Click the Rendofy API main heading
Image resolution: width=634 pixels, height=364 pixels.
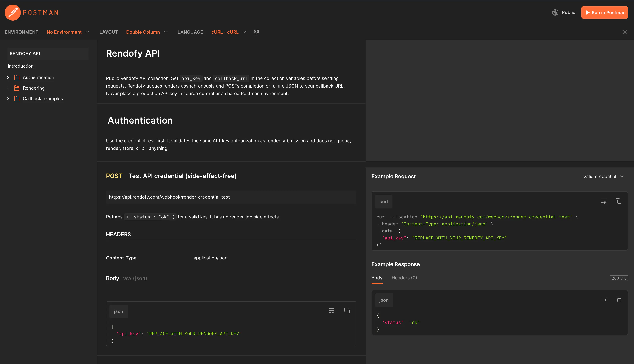pyautogui.click(x=133, y=53)
